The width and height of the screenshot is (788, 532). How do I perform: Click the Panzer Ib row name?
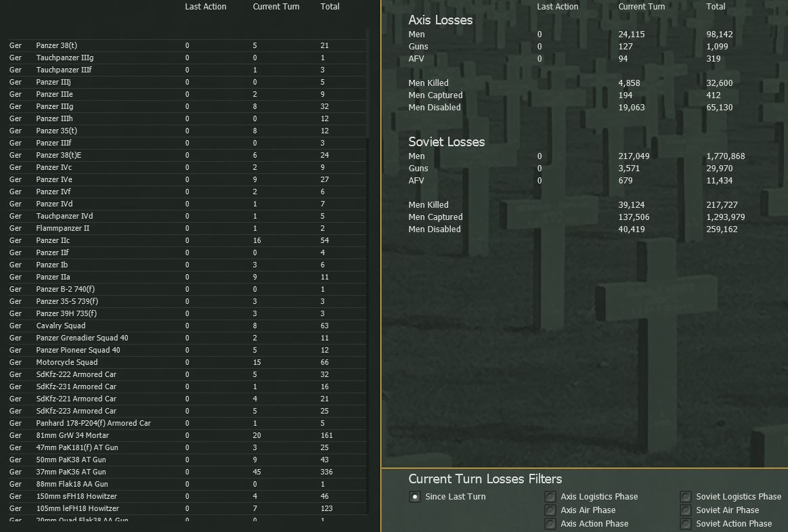[51, 265]
